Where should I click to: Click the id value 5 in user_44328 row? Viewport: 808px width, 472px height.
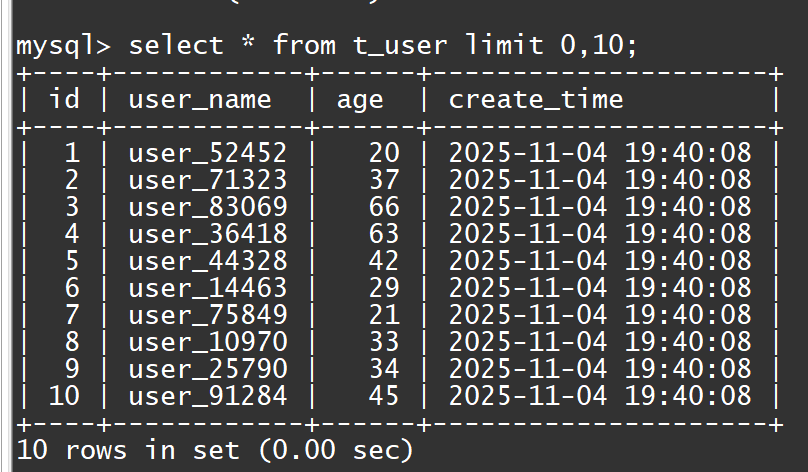[72, 260]
